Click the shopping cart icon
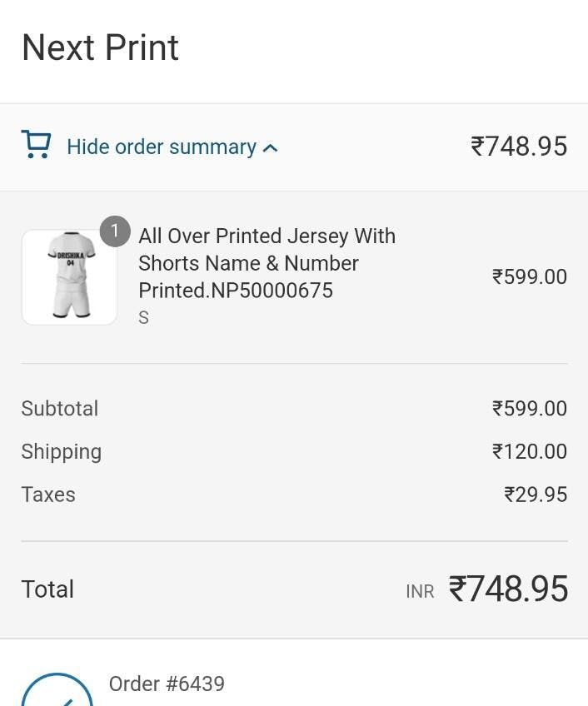Screen dimensions: 588x706 (36, 145)
